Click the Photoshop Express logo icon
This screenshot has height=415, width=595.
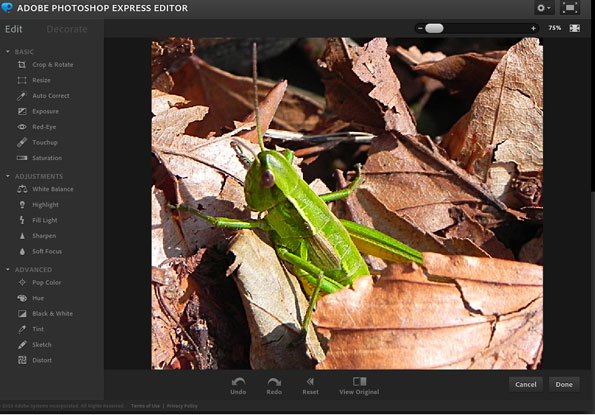click(x=7, y=8)
